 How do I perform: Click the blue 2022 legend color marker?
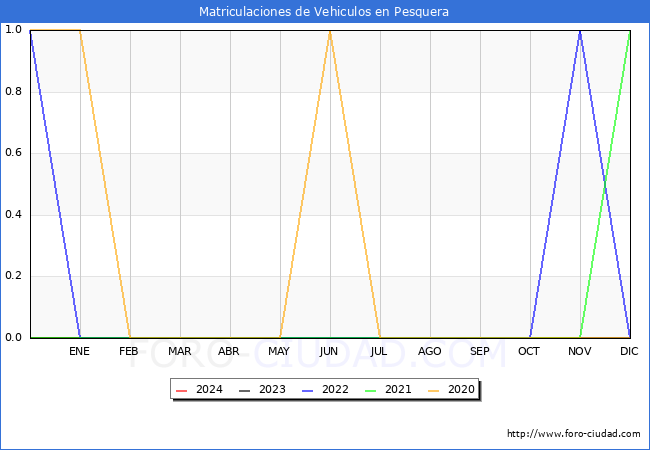pyautogui.click(x=308, y=391)
